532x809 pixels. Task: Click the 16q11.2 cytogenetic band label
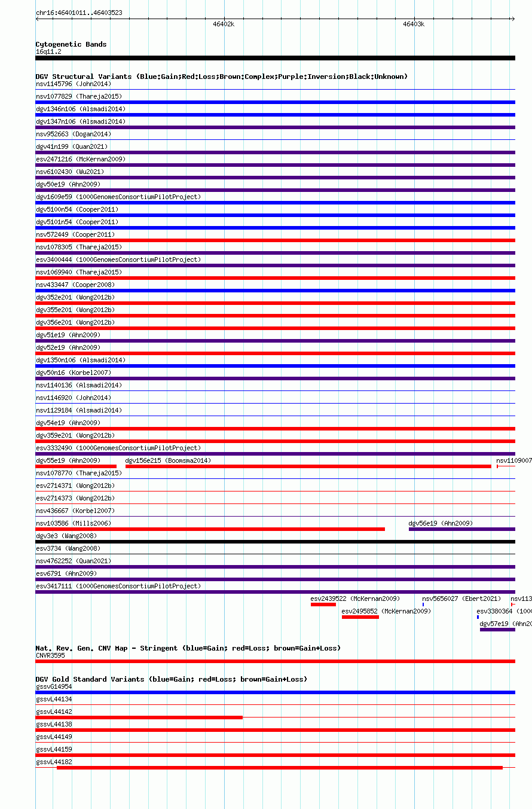click(48, 51)
